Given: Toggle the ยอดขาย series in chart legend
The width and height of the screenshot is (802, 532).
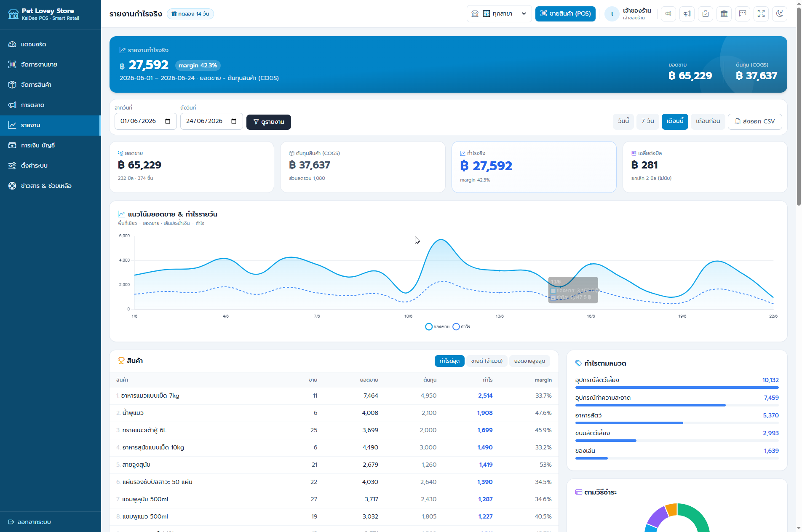Looking at the screenshot, I should click(437, 327).
